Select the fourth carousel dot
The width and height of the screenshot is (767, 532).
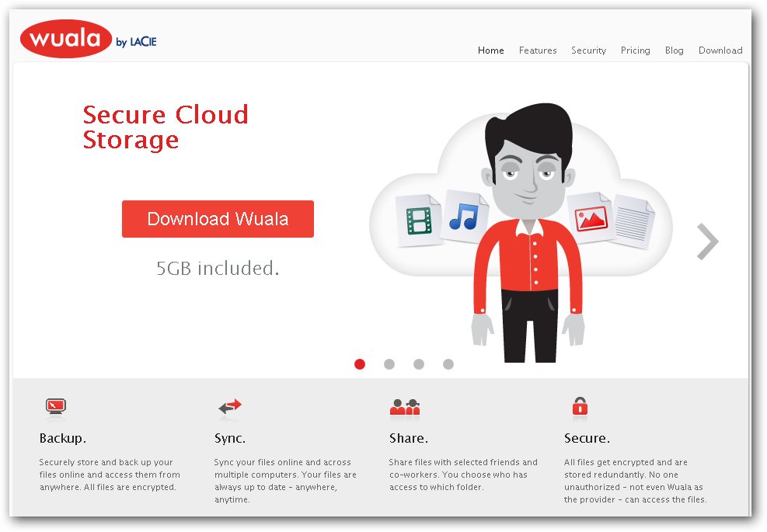(448, 364)
